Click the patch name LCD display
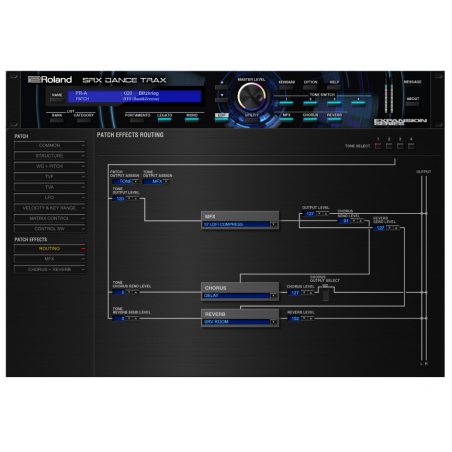The height and width of the screenshot is (452, 452). point(134,96)
